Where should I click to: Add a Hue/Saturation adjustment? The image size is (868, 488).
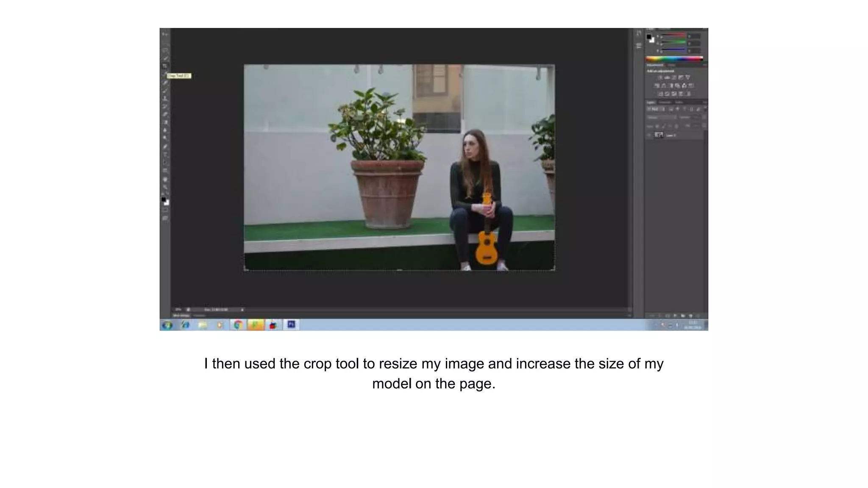(x=657, y=86)
